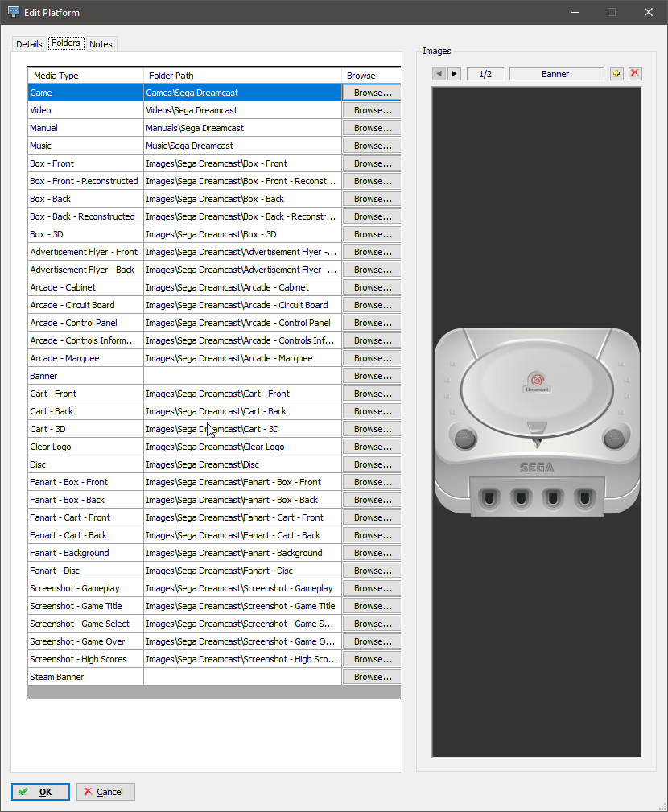Browse for the Steam Banner folder
668x812 pixels.
tap(371, 677)
